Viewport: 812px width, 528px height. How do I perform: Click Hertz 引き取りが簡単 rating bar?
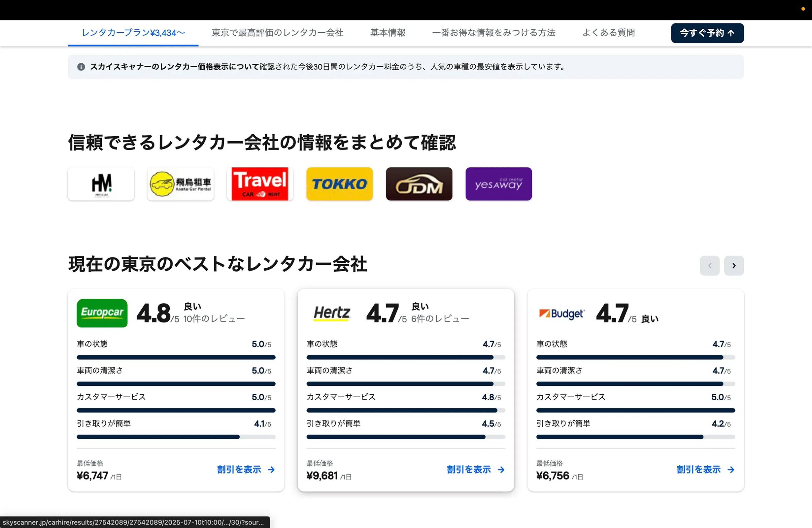pyautogui.click(x=406, y=437)
